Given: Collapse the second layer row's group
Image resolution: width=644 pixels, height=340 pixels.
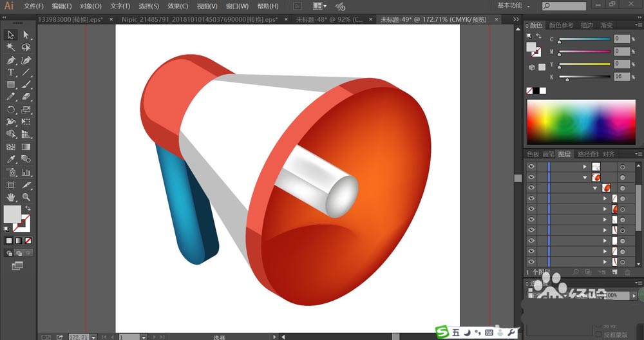Looking at the screenshot, I should (585, 177).
